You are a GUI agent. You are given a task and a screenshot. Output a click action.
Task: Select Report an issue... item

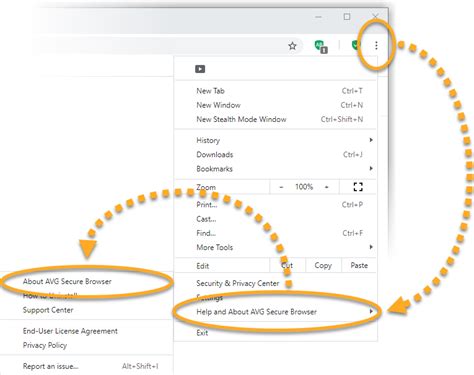(86, 366)
